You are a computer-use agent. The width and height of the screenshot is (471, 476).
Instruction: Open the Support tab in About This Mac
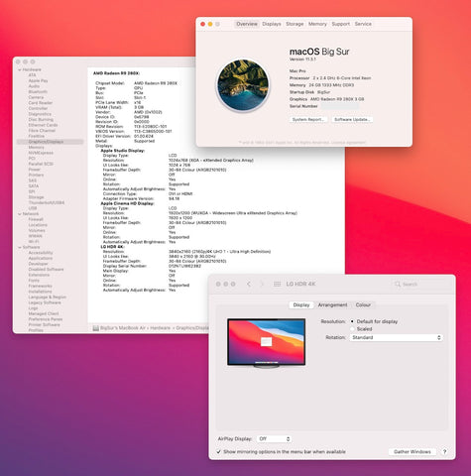coord(340,24)
